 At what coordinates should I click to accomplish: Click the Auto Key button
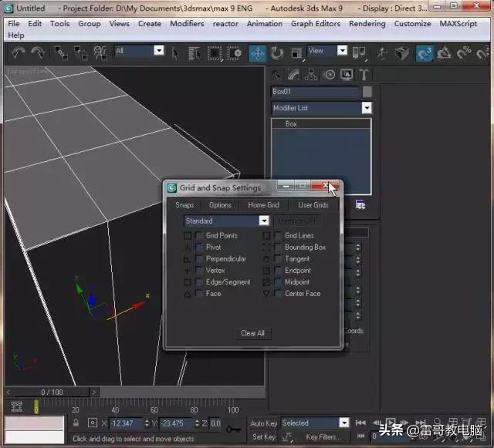pos(264,423)
